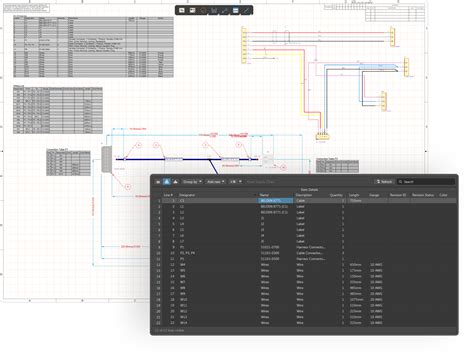Image resolution: width=474 pixels, height=361 pixels.
Task: Select the P2, P3, P4 designator row
Action: tap(188, 253)
